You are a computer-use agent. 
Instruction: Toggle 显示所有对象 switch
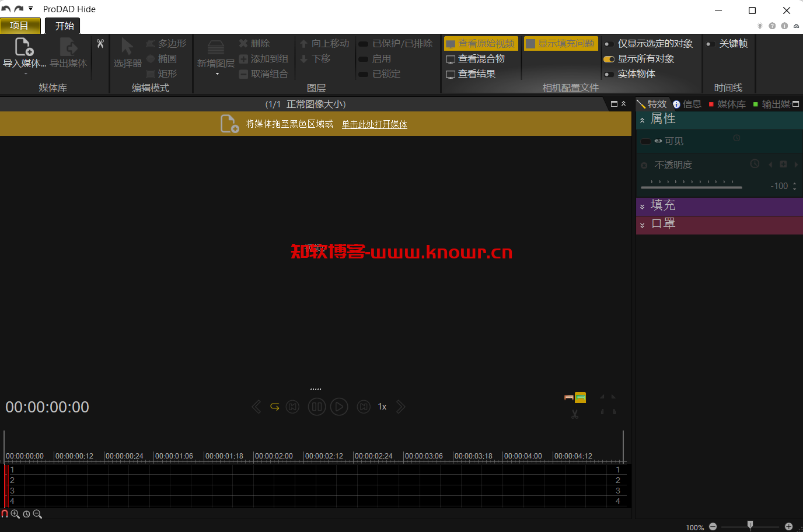tap(609, 59)
